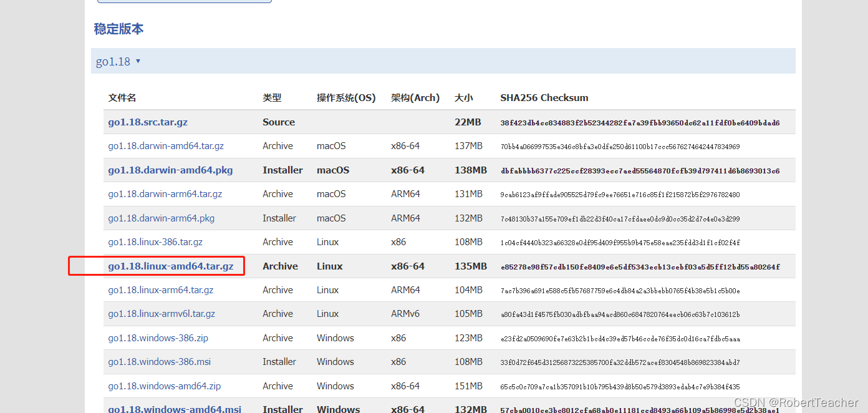Click ARM64 architecture in darwin-arm64.pkg row
This screenshot has width=868, height=413.
[406, 218]
